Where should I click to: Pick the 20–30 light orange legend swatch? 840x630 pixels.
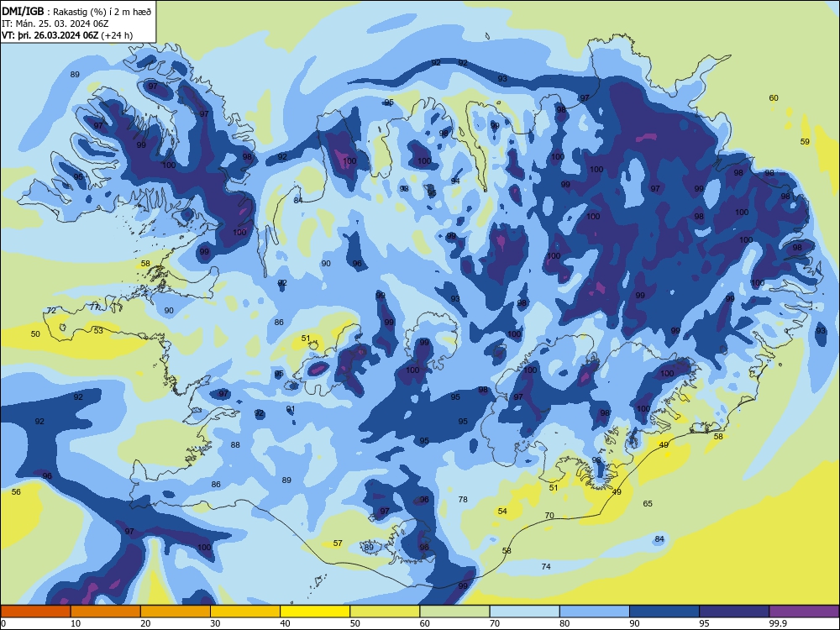coord(176,612)
